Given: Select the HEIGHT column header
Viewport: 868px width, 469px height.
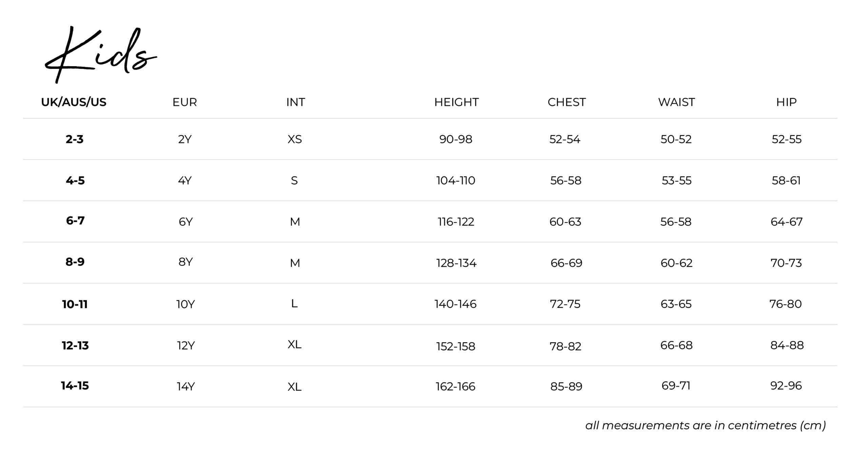Looking at the screenshot, I should (456, 102).
